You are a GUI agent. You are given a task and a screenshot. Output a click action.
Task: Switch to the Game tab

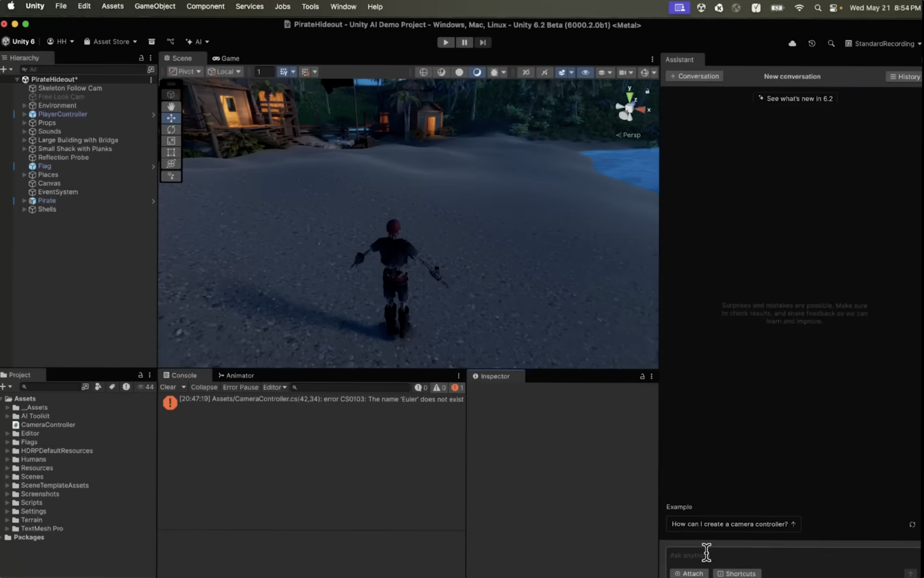coord(226,58)
